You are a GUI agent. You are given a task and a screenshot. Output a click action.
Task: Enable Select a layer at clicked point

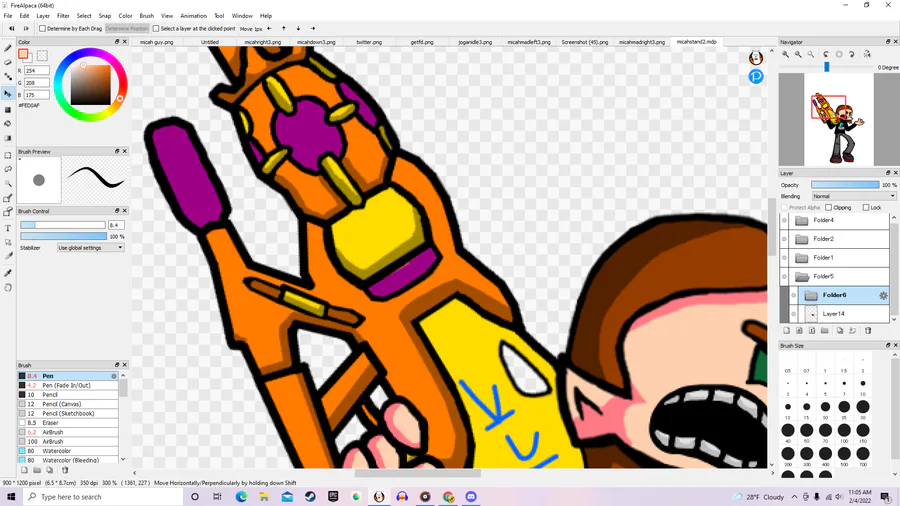pos(156,28)
